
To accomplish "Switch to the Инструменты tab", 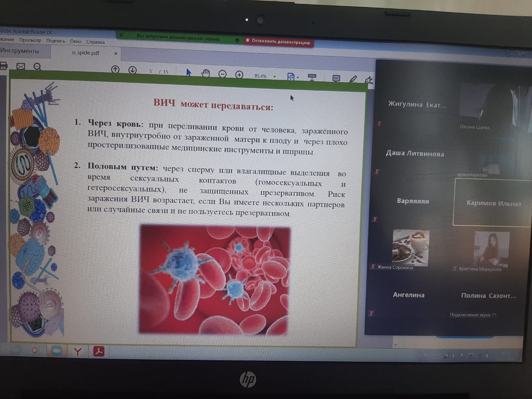I will 20,51.
